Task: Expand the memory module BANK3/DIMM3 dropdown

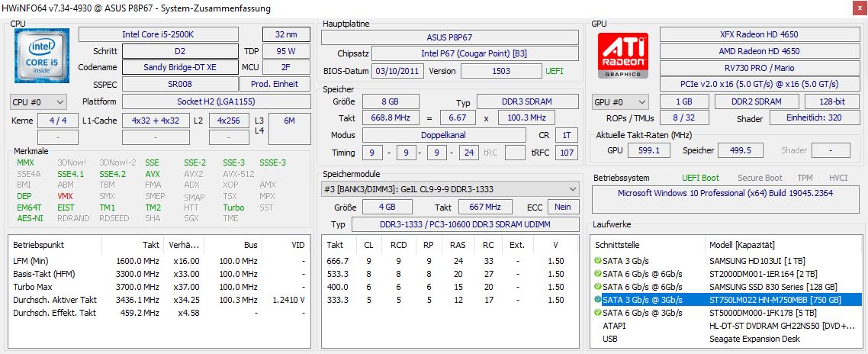Action: point(450,189)
